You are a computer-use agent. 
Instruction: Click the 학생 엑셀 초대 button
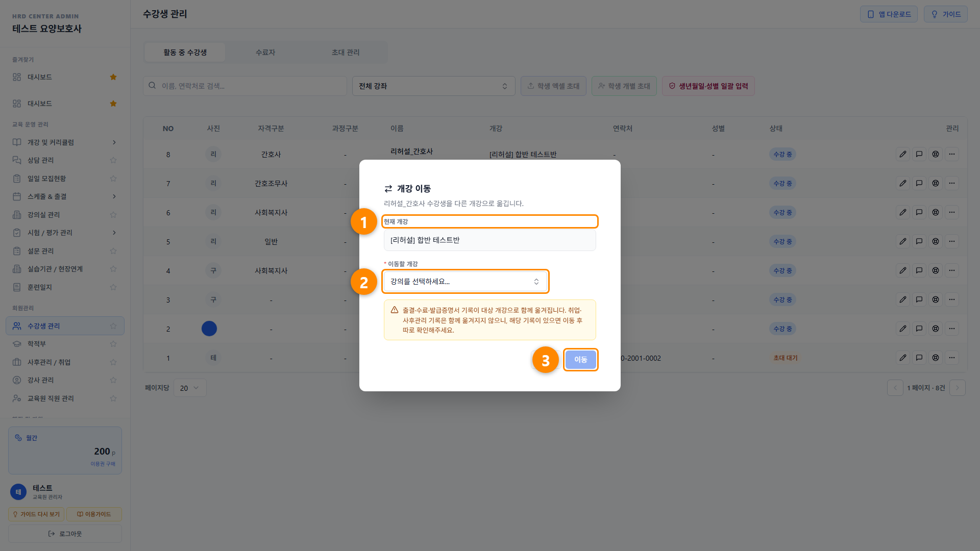(553, 86)
